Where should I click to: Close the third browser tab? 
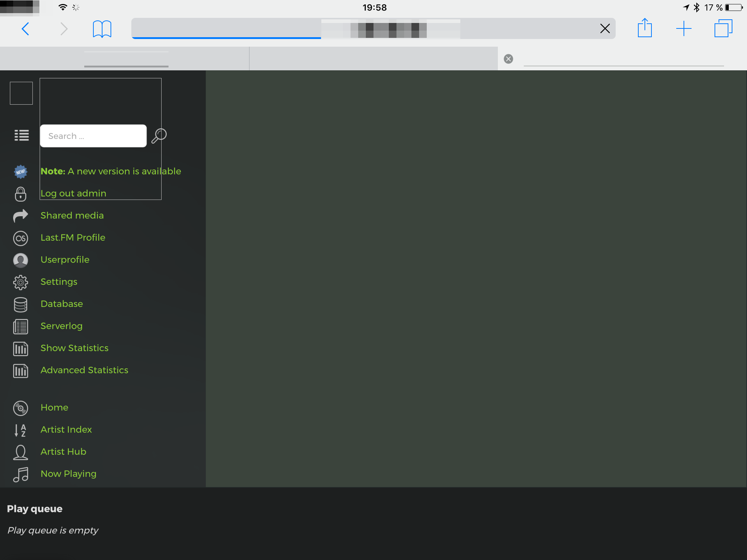(x=508, y=59)
